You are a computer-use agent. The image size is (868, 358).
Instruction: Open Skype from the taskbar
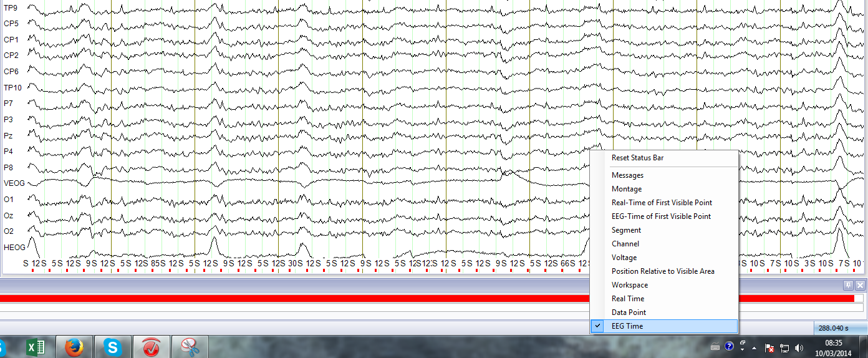pos(113,347)
